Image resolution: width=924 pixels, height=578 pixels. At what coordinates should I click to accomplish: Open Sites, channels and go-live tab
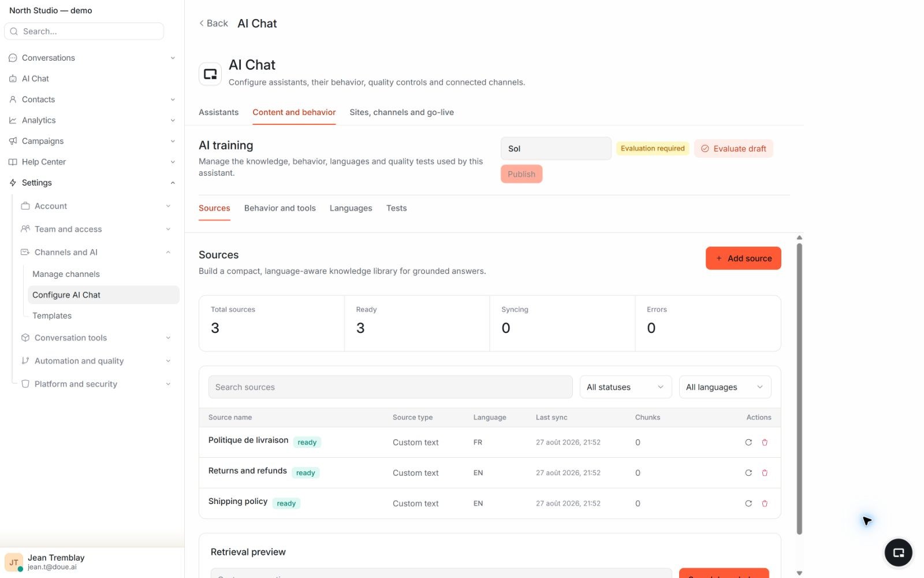401,112
